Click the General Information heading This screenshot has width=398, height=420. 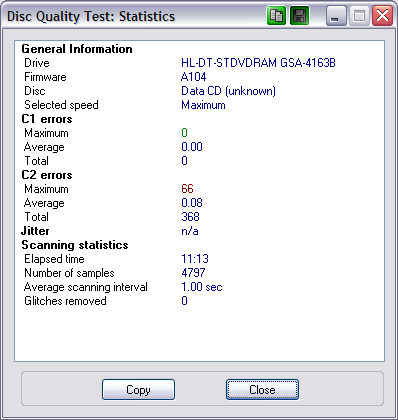(77, 49)
